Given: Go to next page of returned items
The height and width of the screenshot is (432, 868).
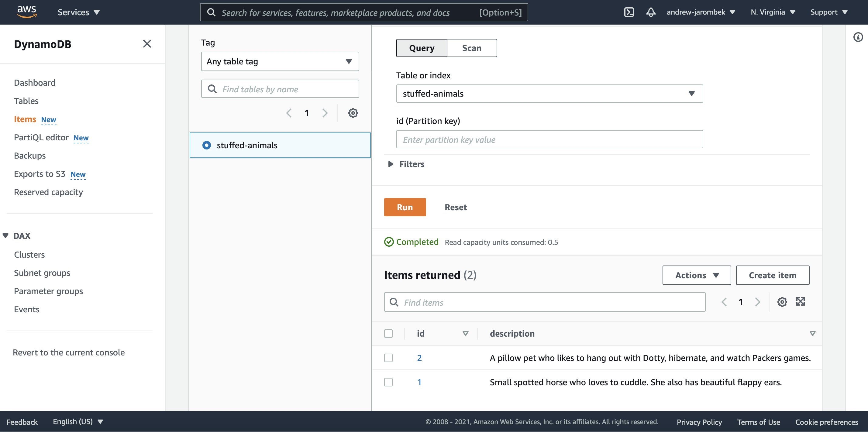Looking at the screenshot, I should (x=758, y=302).
